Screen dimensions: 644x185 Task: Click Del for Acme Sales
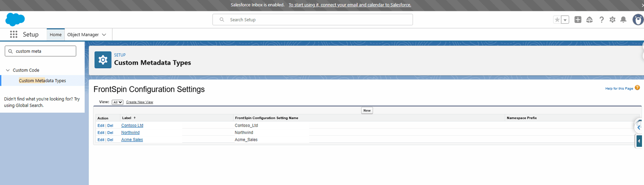[110, 140]
